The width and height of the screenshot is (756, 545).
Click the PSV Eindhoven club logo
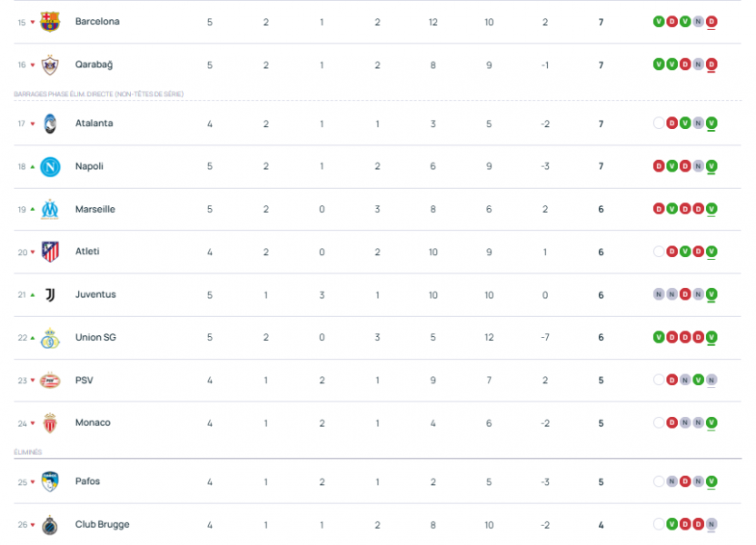click(48, 380)
